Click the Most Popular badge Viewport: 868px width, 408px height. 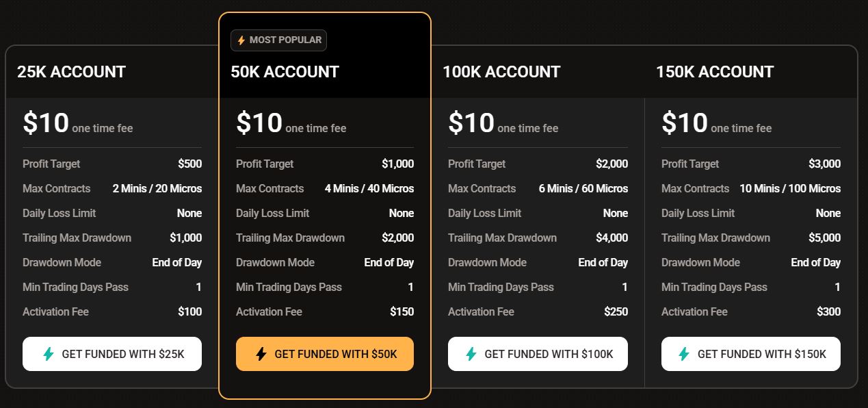coord(278,40)
